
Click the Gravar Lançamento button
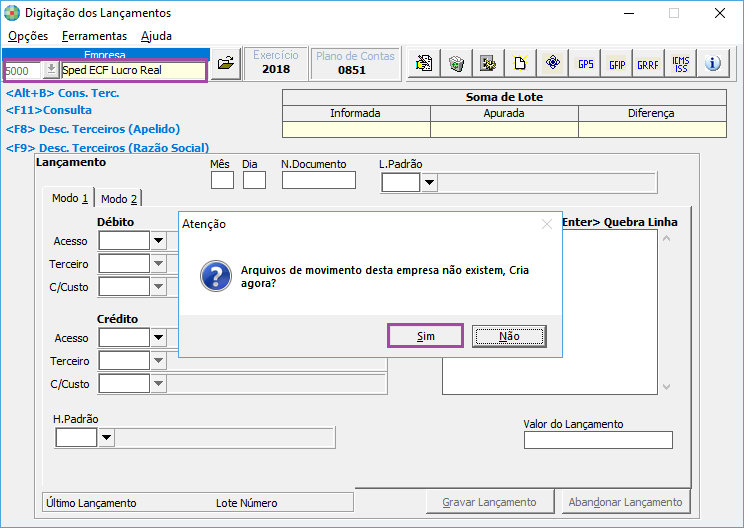click(x=490, y=502)
